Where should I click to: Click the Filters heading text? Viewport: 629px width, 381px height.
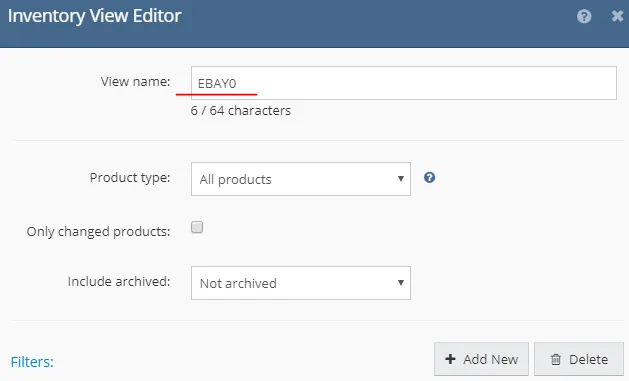(32, 362)
